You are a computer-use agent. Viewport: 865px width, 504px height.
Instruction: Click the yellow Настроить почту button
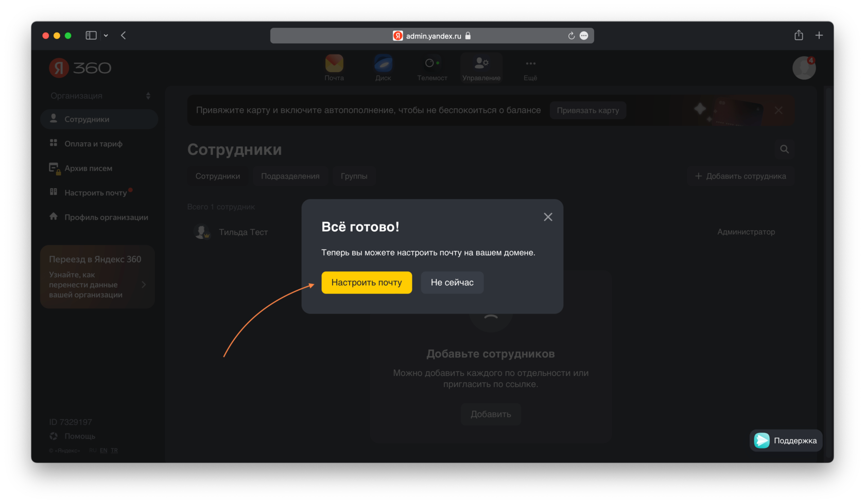pyautogui.click(x=367, y=283)
